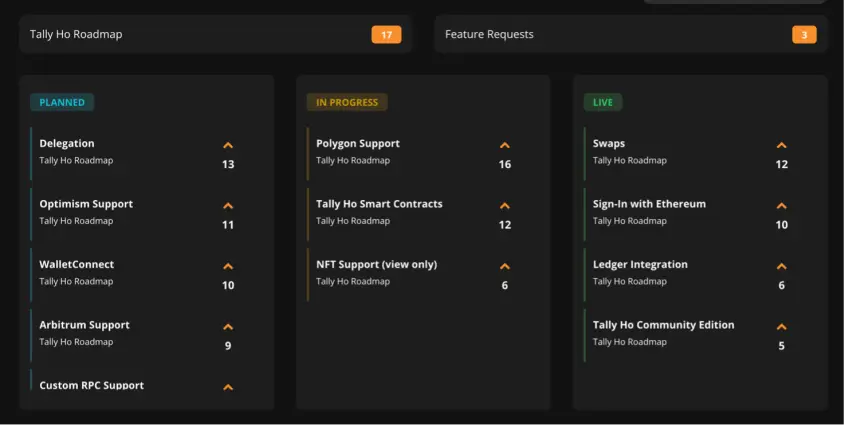The height and width of the screenshot is (427, 845).
Task: Click Tally Ho Roadmap label under Polygon Support
Action: tap(353, 160)
